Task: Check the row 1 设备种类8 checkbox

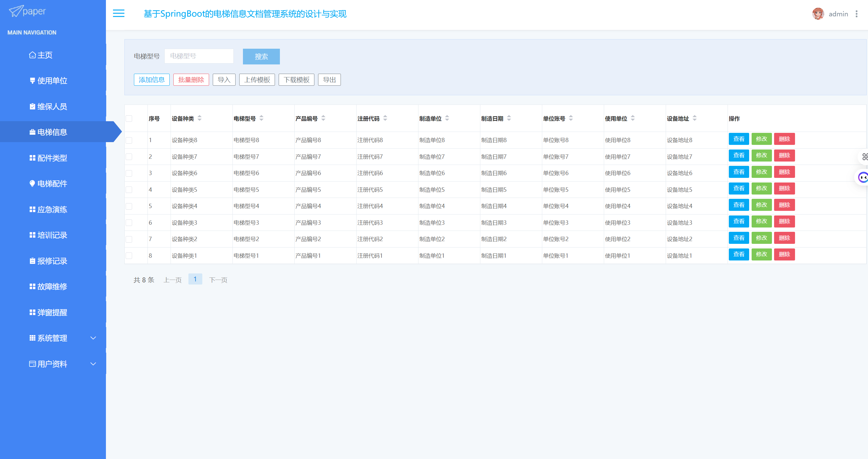Action: tap(129, 140)
